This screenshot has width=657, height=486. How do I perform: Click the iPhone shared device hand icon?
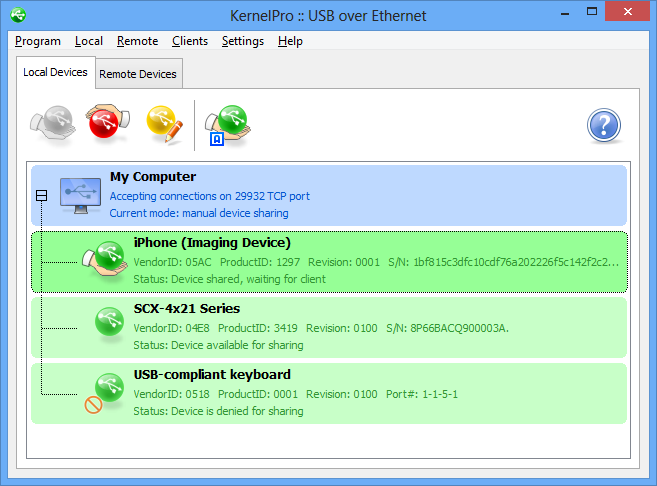[105, 260]
